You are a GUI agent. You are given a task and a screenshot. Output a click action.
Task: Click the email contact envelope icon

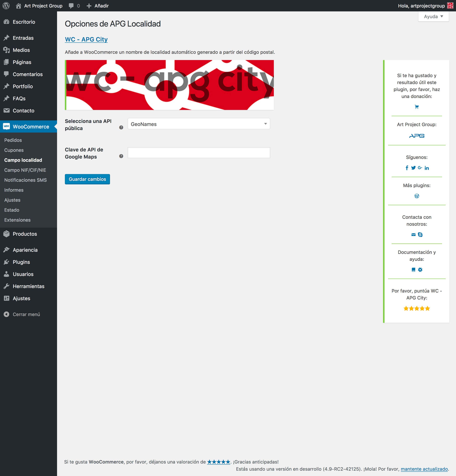(413, 235)
